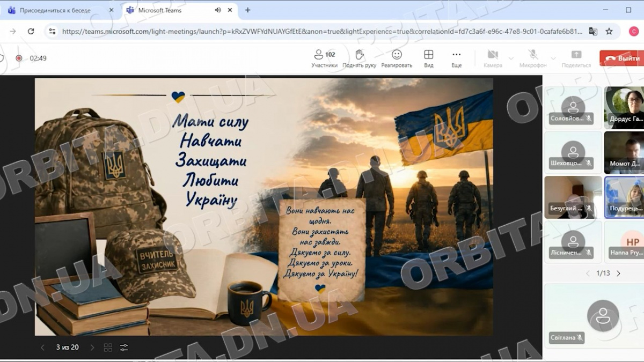
Task: Click the Поделиться share button
Action: (x=576, y=58)
